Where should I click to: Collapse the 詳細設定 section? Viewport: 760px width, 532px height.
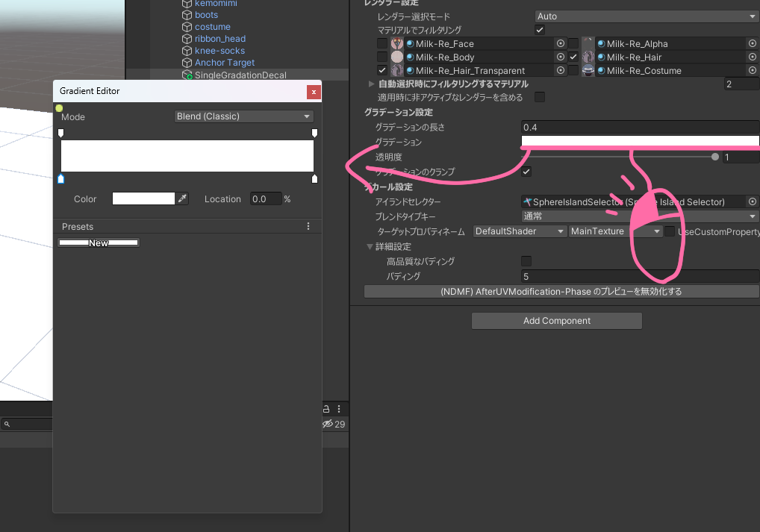pos(370,247)
